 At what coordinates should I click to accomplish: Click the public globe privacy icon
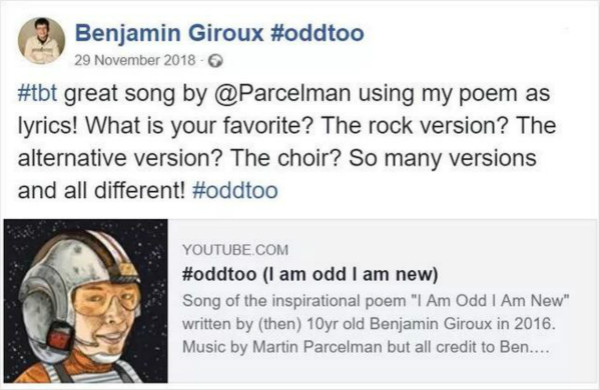coord(216,61)
